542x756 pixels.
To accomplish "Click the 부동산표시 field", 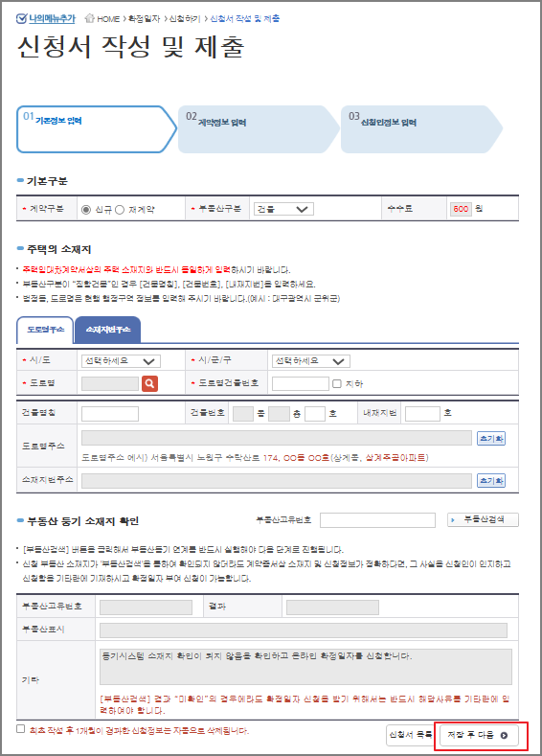I will 304,630.
